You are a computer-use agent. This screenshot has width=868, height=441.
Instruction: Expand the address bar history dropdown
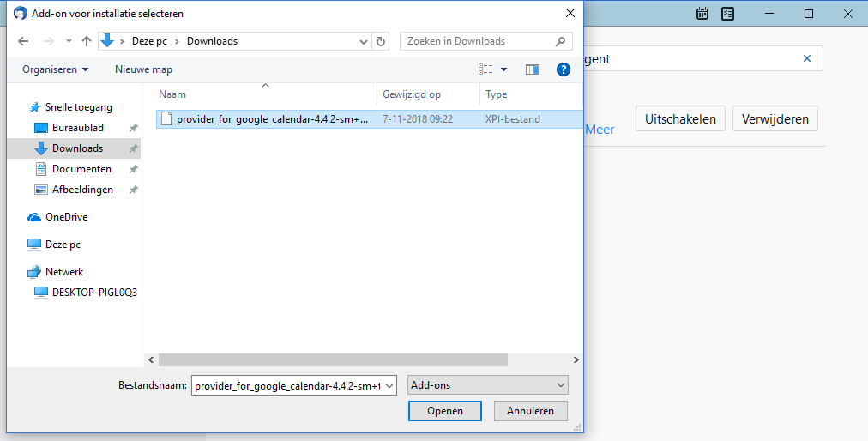point(364,41)
